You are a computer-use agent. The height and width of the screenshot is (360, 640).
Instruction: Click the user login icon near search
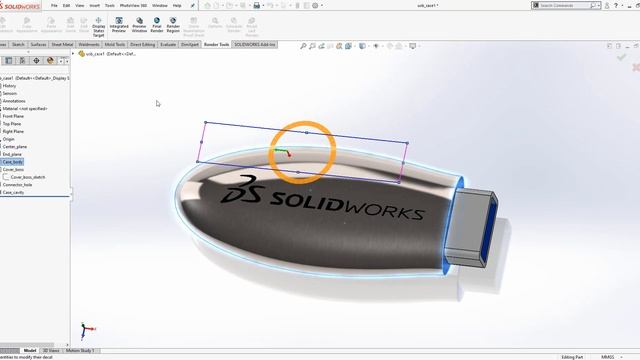tap(607, 5)
